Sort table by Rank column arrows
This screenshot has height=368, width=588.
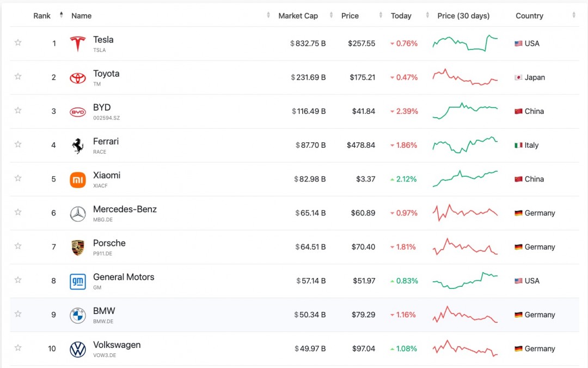coord(61,15)
